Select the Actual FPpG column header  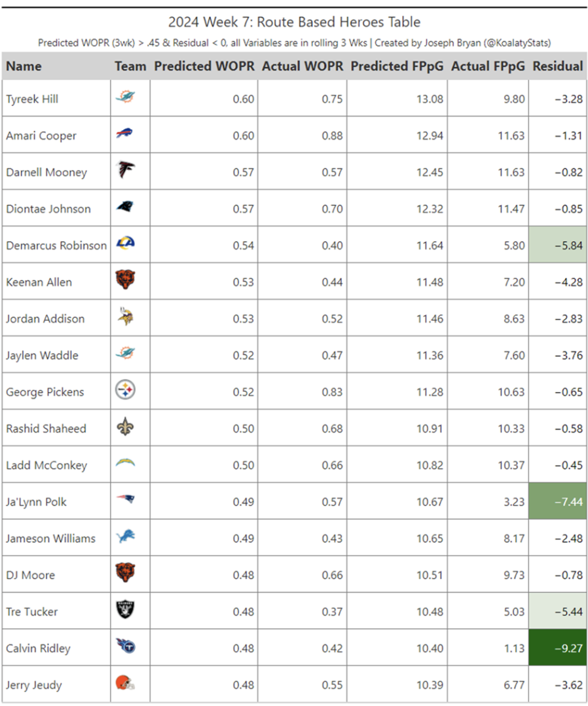pos(488,66)
